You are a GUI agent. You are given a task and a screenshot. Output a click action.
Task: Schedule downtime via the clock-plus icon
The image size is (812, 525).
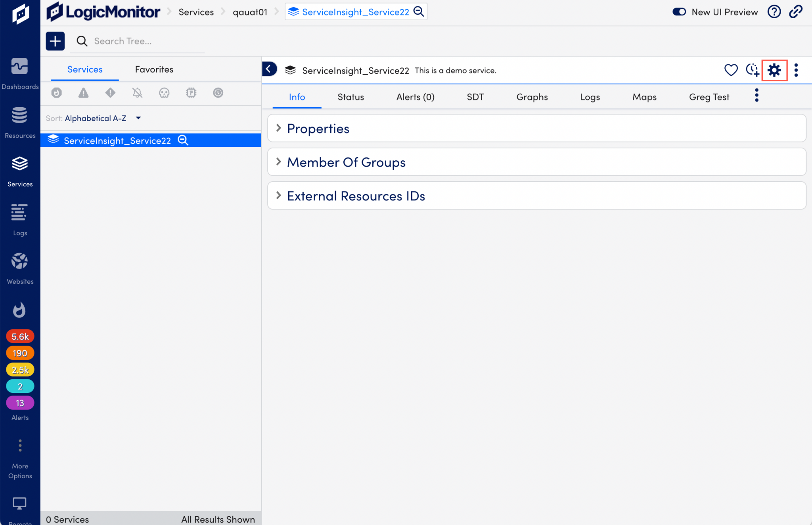click(753, 70)
